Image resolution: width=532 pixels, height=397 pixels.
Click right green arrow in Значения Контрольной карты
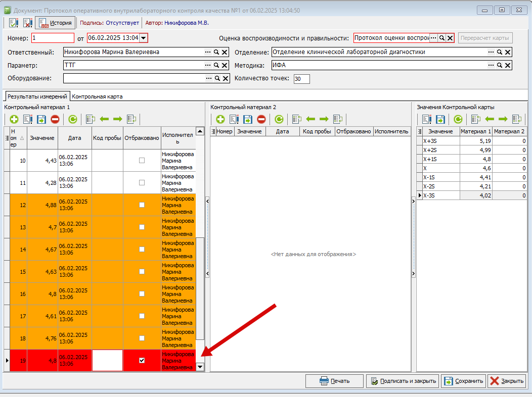click(503, 119)
